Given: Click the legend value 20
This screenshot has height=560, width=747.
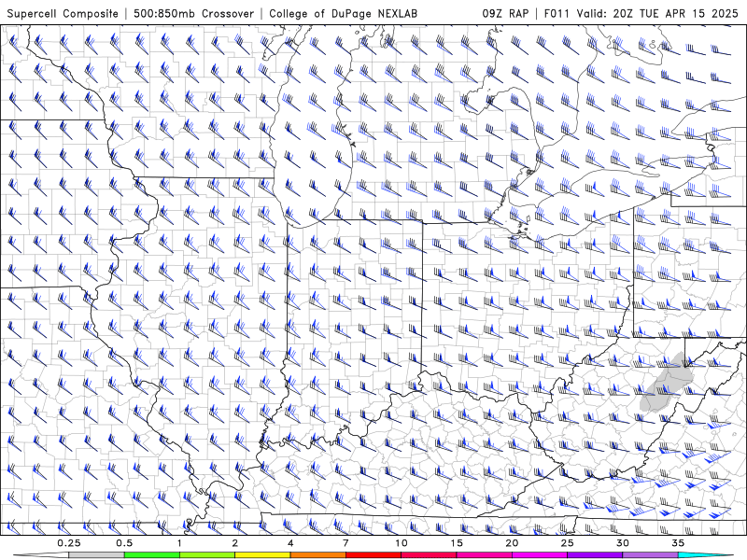Looking at the screenshot, I should (x=512, y=543).
